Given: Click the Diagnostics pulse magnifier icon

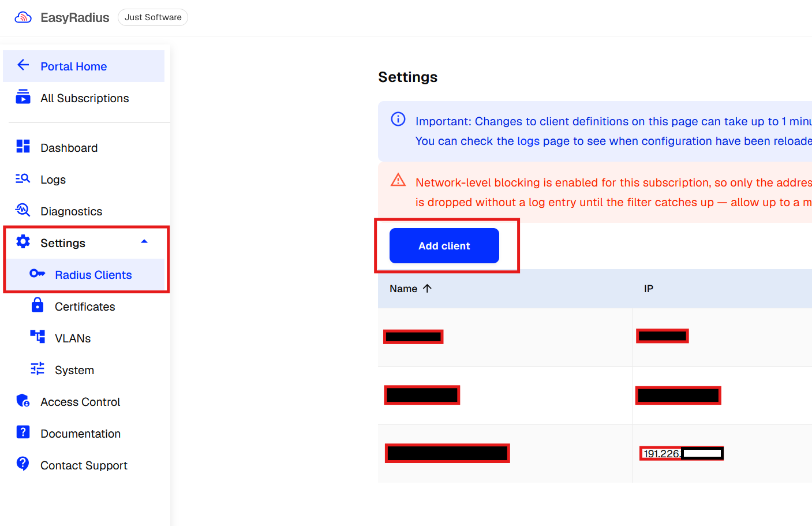Looking at the screenshot, I should [x=23, y=210].
